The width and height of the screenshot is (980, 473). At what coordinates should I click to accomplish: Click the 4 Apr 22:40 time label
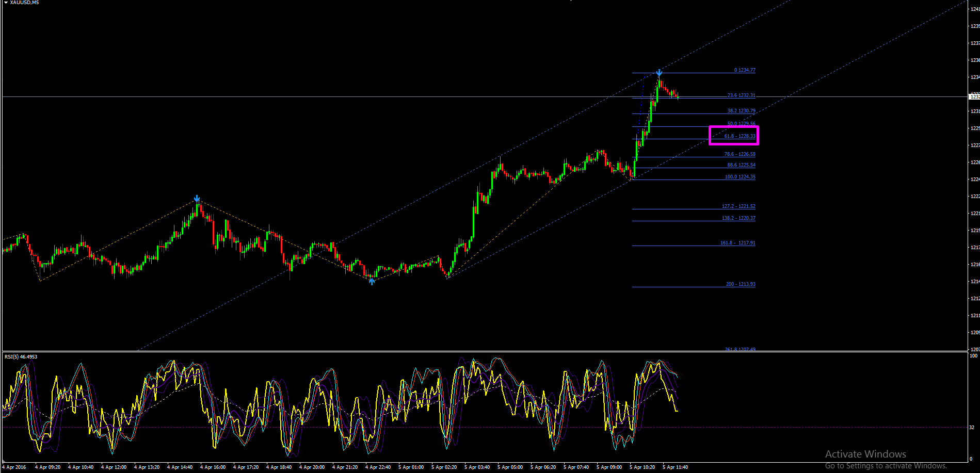pos(378,467)
